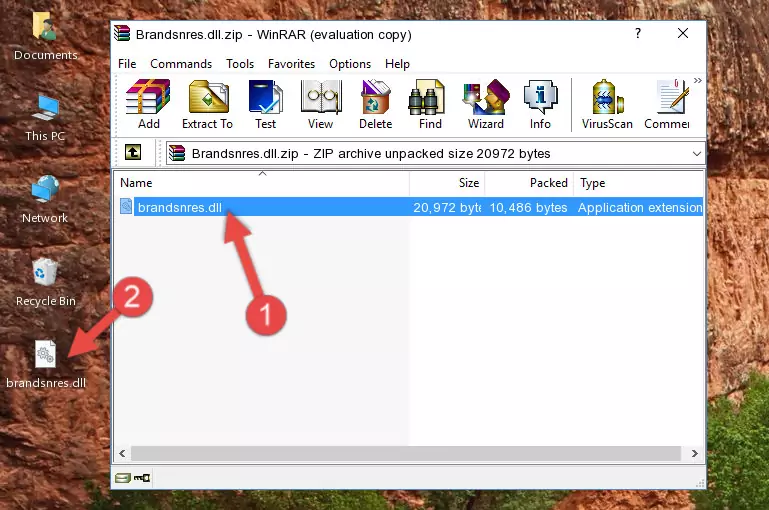Click the WinRAR title bar icon
This screenshot has width=769, height=510.
pos(122,34)
